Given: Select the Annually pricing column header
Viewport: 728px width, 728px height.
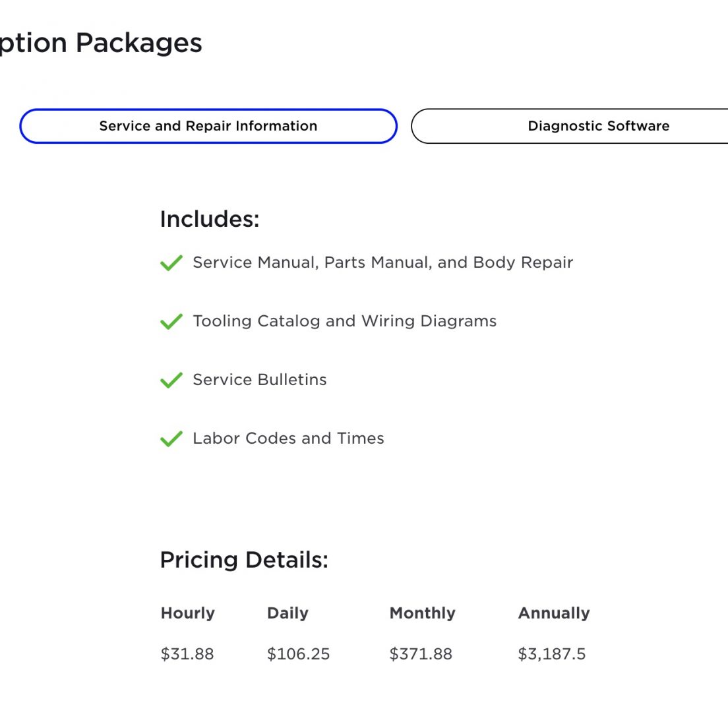Looking at the screenshot, I should pyautogui.click(x=553, y=613).
